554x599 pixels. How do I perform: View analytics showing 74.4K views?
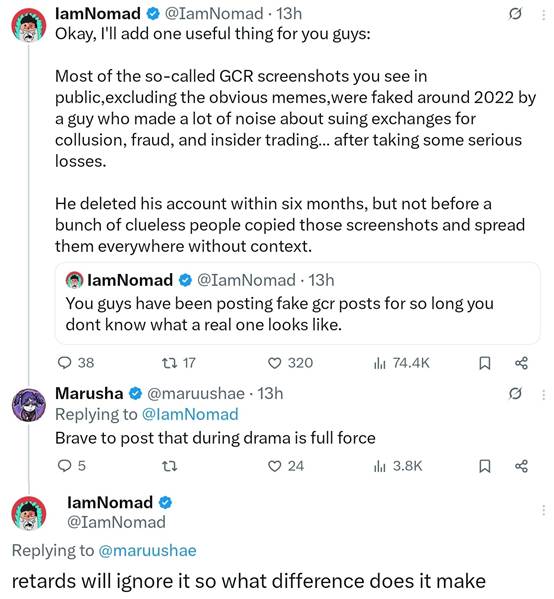tap(401, 363)
